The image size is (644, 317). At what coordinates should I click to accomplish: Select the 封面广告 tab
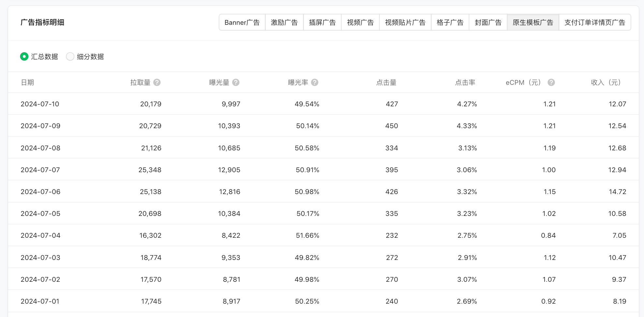pyautogui.click(x=488, y=22)
